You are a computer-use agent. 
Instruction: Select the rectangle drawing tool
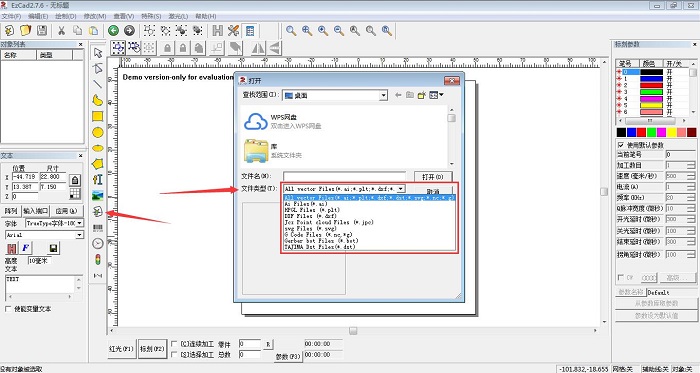97,116
